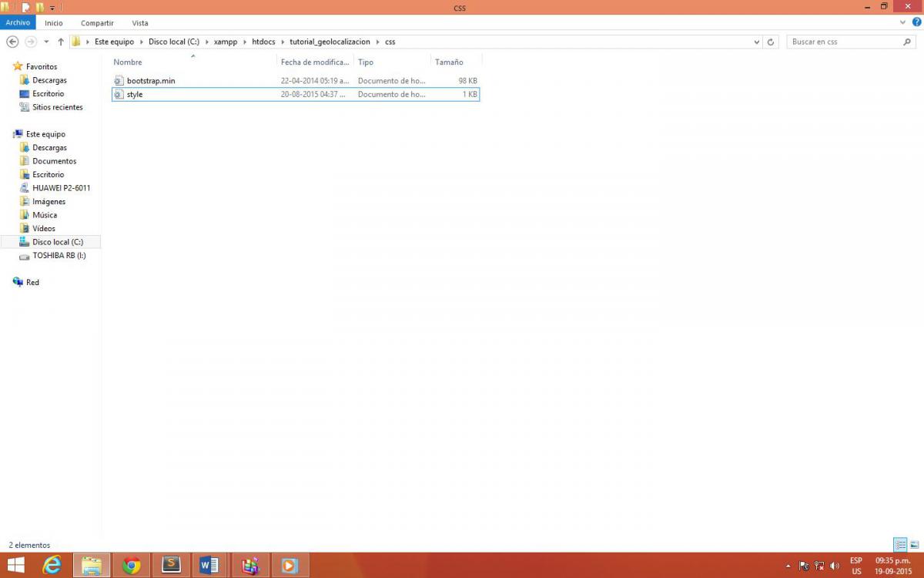Open WinRAR from the taskbar
924x578 pixels.
click(250, 565)
